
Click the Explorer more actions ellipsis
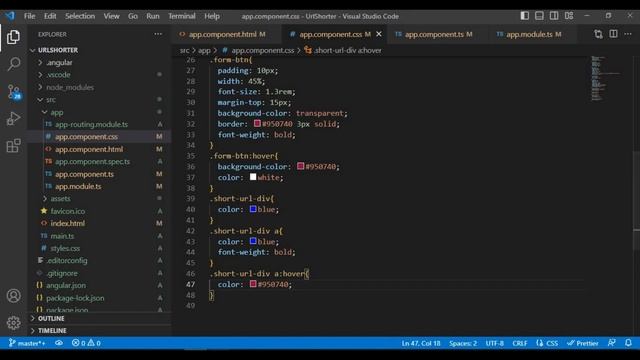coord(158,34)
